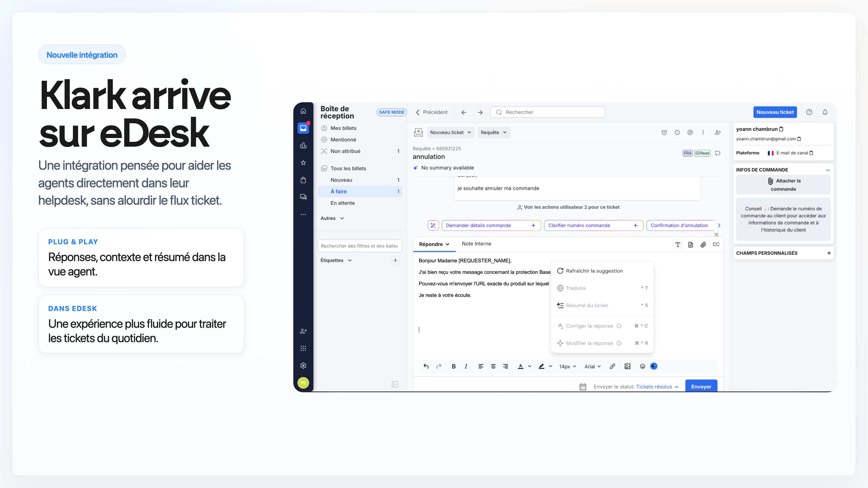868x488 pixels.
Task: Insert an emoji using the smiley icon
Action: pos(642,367)
